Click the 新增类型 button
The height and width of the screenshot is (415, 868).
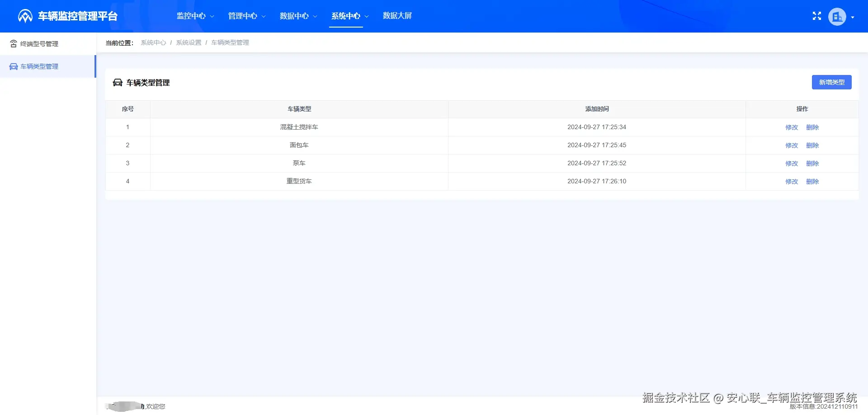point(831,82)
